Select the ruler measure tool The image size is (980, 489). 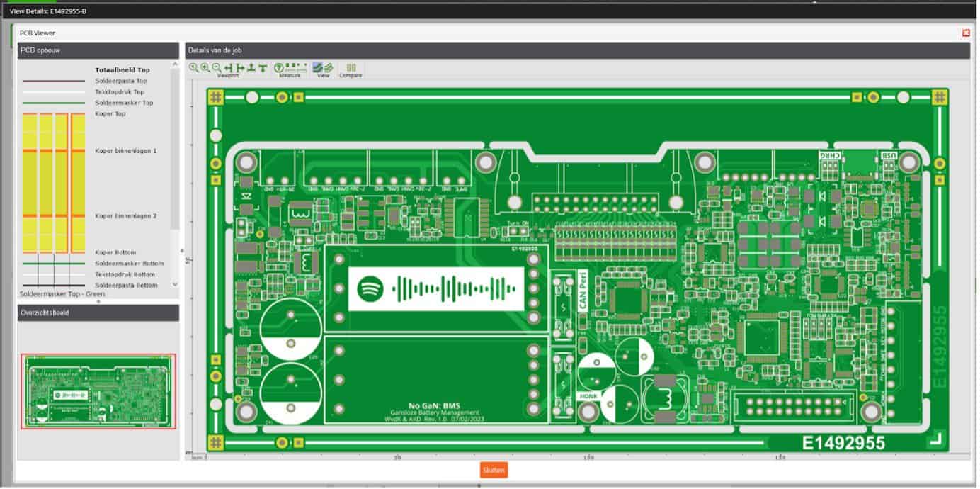(291, 67)
